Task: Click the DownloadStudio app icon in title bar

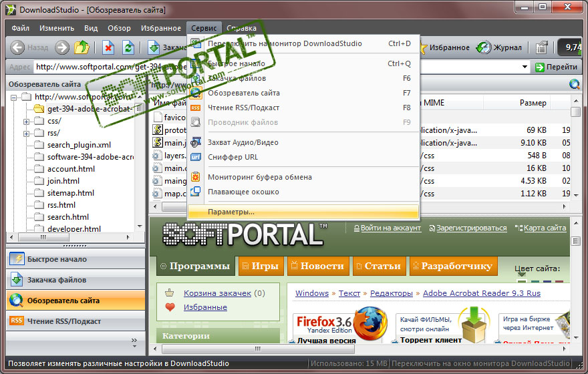Action: coord(11,10)
